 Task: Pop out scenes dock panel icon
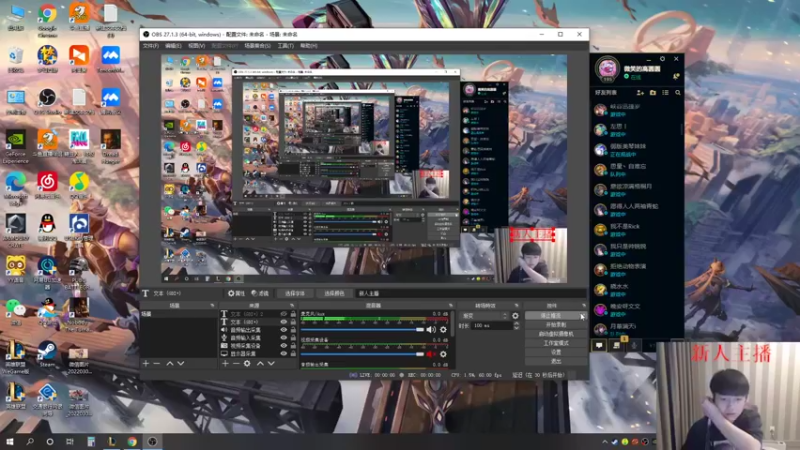212,306
